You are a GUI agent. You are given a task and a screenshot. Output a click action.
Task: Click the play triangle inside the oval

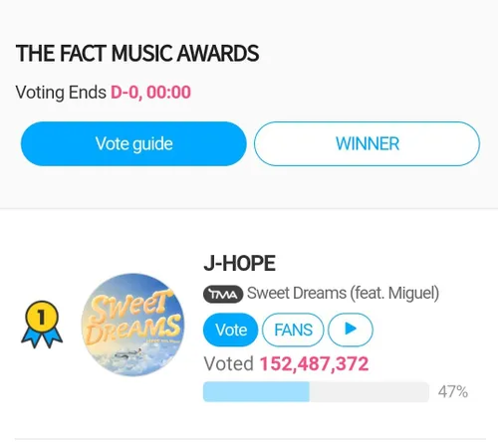click(351, 329)
